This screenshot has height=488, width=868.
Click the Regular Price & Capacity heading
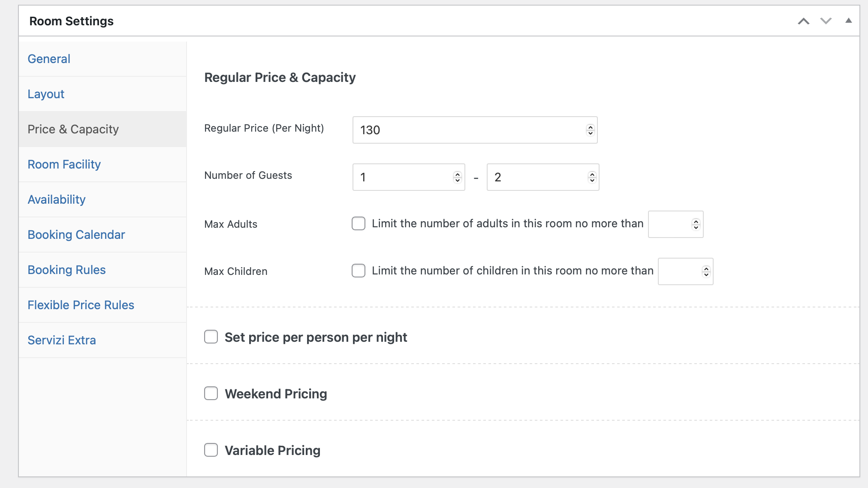(280, 78)
